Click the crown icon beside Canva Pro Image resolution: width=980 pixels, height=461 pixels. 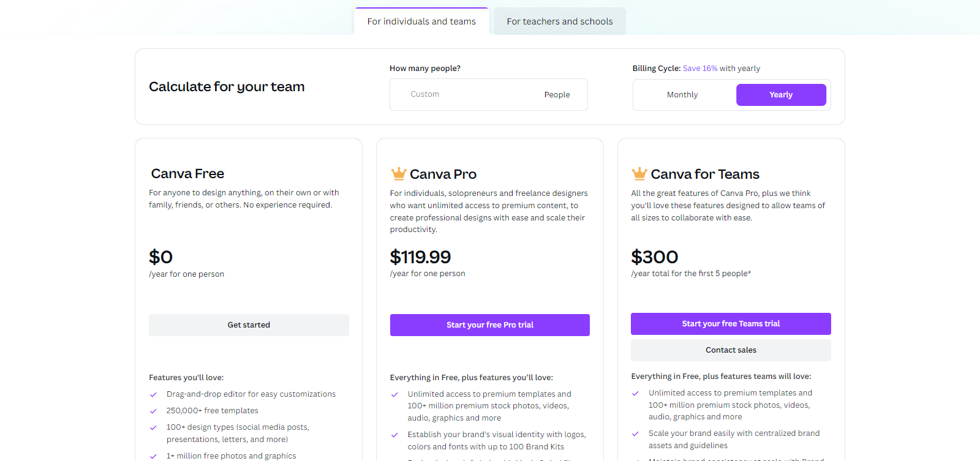pyautogui.click(x=399, y=174)
